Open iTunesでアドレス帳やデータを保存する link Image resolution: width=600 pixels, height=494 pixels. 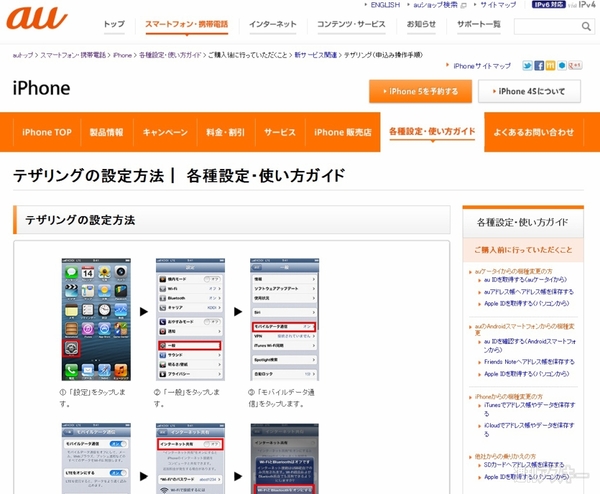pos(529,409)
